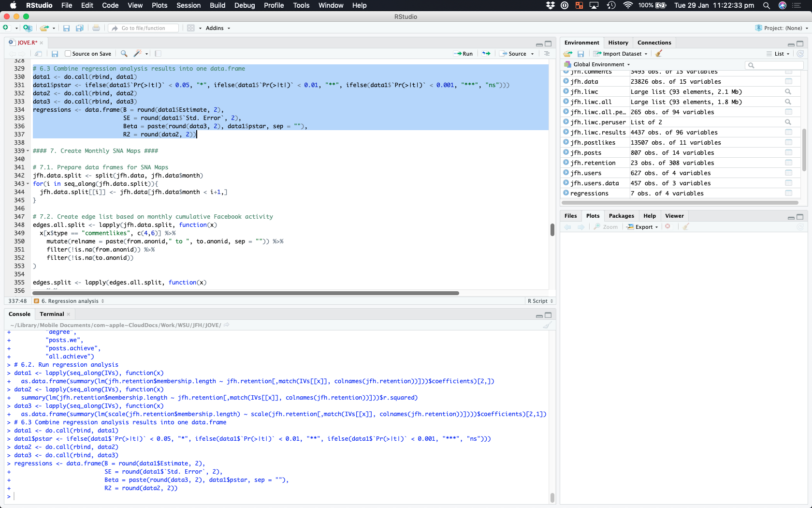The width and height of the screenshot is (812, 508).
Task: Click the environment search field
Action: [775, 65]
